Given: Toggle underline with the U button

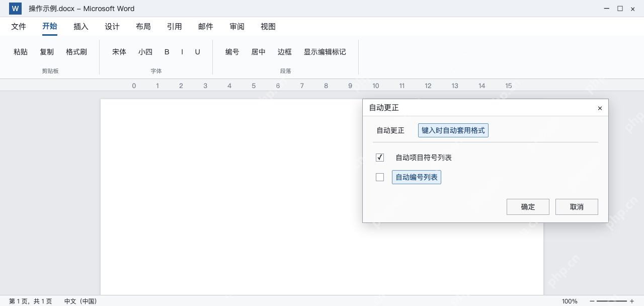Looking at the screenshot, I should 198,52.
